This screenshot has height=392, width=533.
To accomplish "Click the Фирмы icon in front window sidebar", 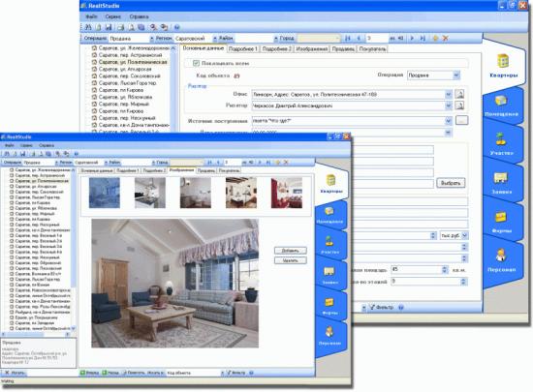I will [x=329, y=302].
